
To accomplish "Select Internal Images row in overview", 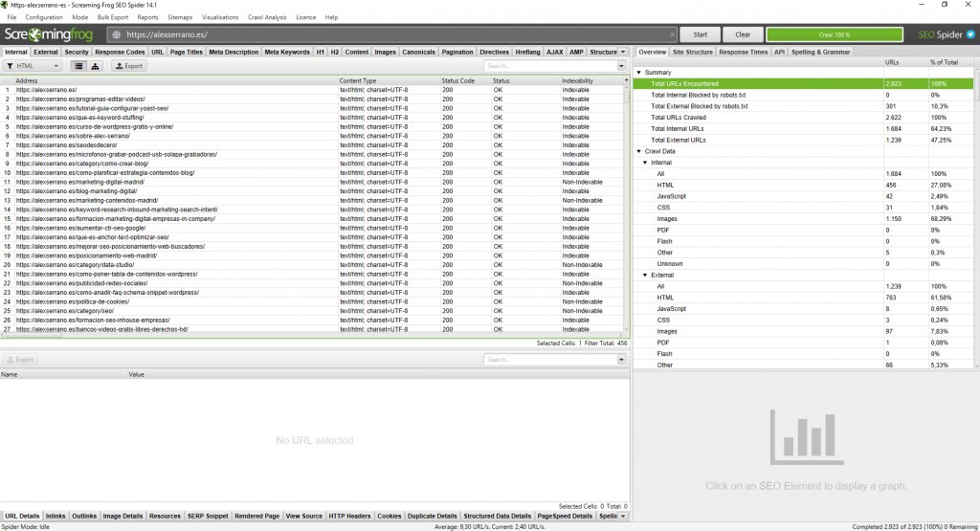I will pos(803,219).
